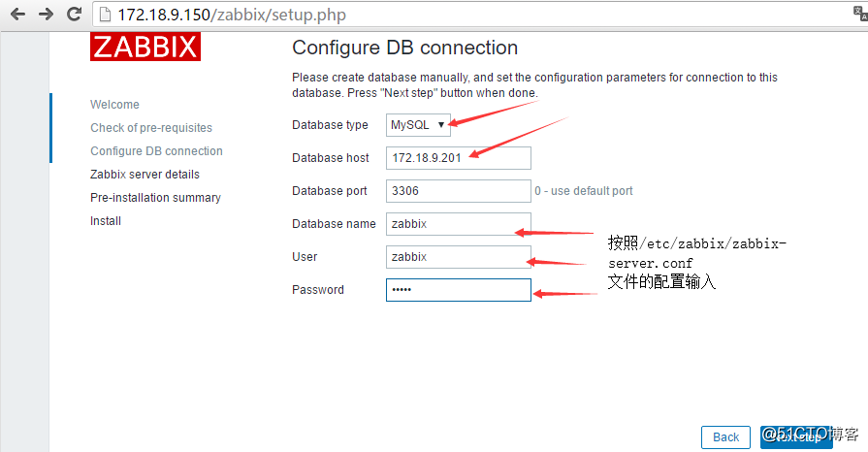Select Welcome step in sidebar

tap(114, 105)
